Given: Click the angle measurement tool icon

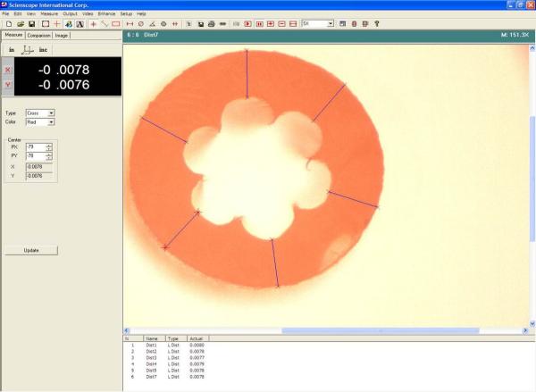Looking at the screenshot, I should click(x=152, y=23).
